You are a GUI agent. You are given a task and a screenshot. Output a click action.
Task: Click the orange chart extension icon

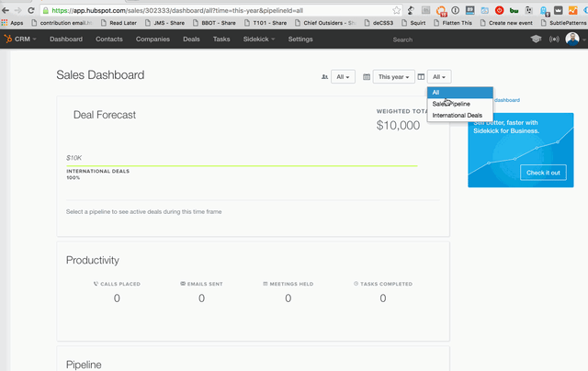pyautogui.click(x=572, y=10)
